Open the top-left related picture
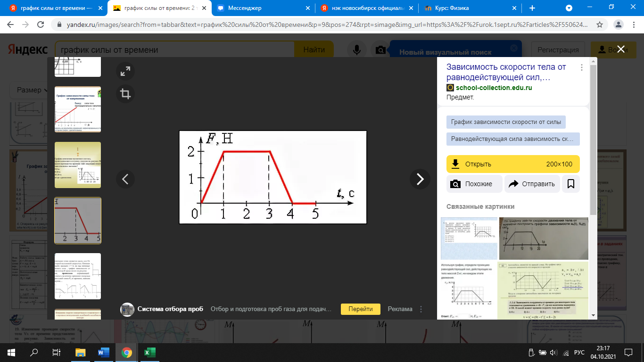The width and height of the screenshot is (644, 362). [469, 238]
